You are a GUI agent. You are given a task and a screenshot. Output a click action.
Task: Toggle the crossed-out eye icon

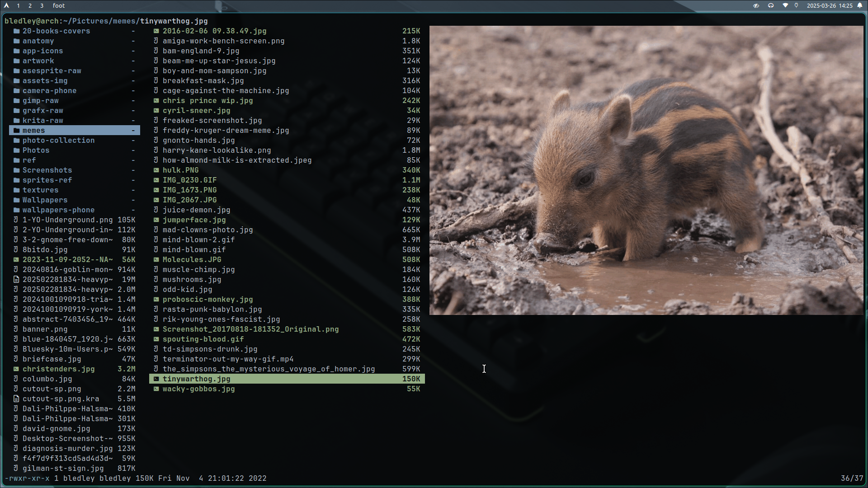[x=756, y=5]
